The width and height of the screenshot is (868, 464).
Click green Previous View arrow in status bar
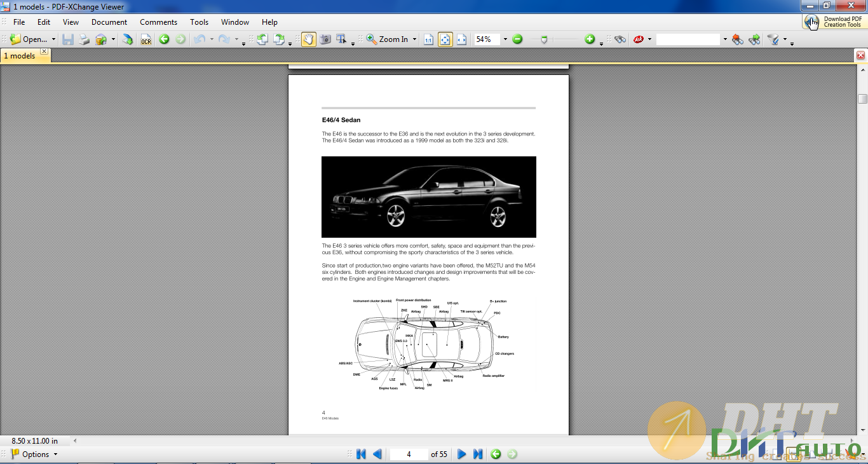point(496,454)
